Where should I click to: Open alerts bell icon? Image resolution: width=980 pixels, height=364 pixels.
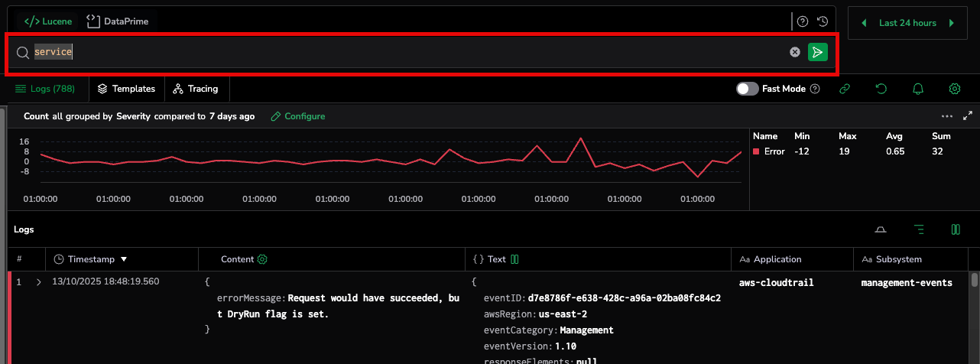click(918, 89)
